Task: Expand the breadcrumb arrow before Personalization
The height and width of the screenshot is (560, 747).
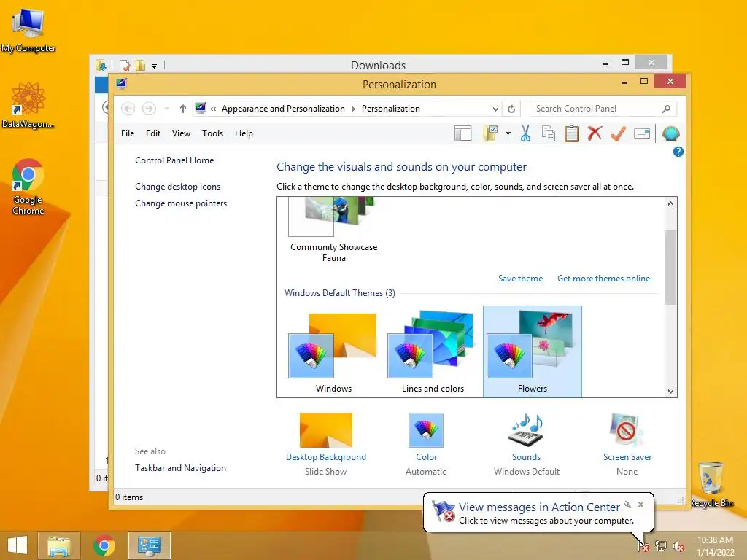Action: pos(354,109)
